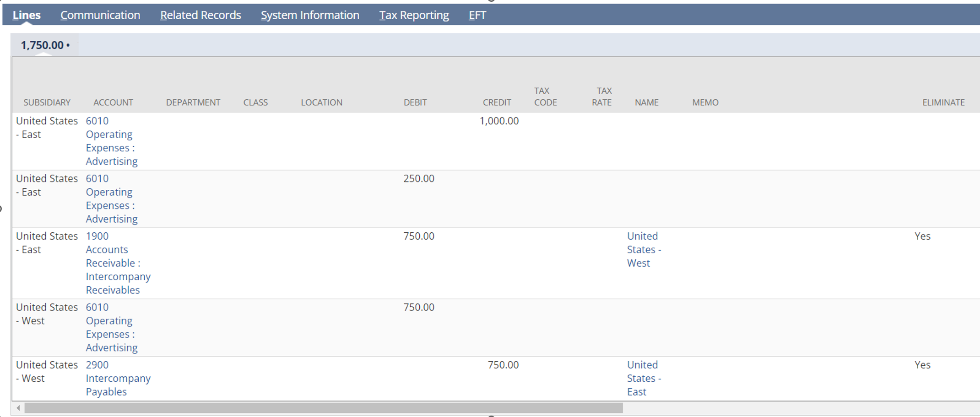The image size is (980, 417).
Task: Click the ACCOUNT column header
Action: click(x=113, y=102)
